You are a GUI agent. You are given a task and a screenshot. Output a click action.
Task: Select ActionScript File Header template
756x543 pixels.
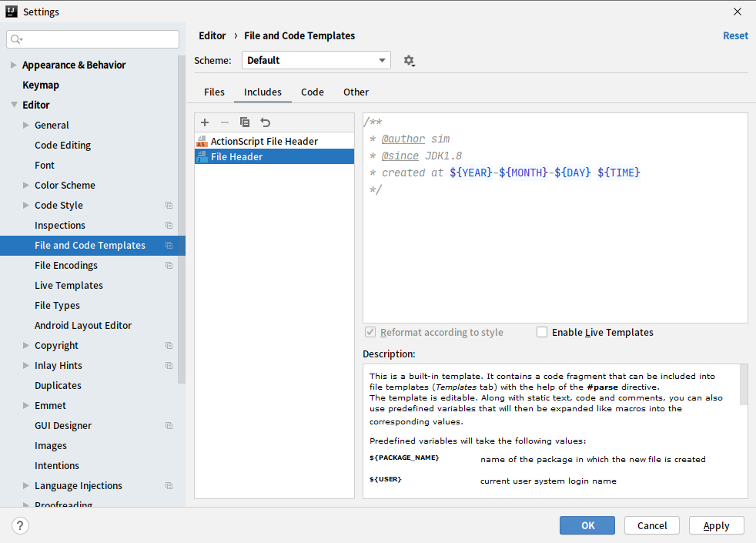[274, 141]
